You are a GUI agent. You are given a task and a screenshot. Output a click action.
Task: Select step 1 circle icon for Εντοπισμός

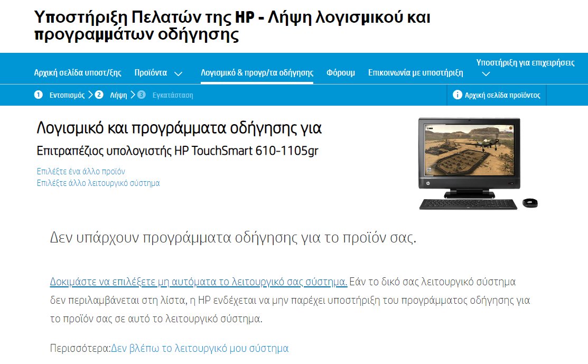(x=38, y=95)
